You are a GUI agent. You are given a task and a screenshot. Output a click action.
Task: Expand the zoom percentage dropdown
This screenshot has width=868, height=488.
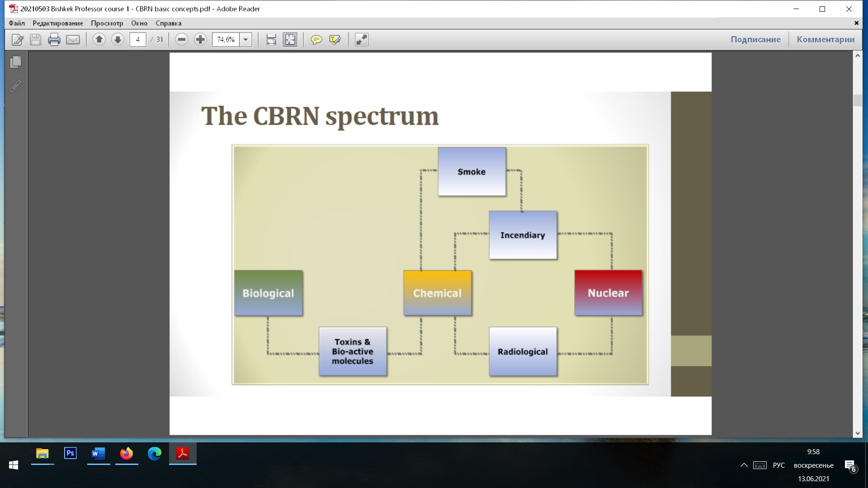pyautogui.click(x=245, y=40)
